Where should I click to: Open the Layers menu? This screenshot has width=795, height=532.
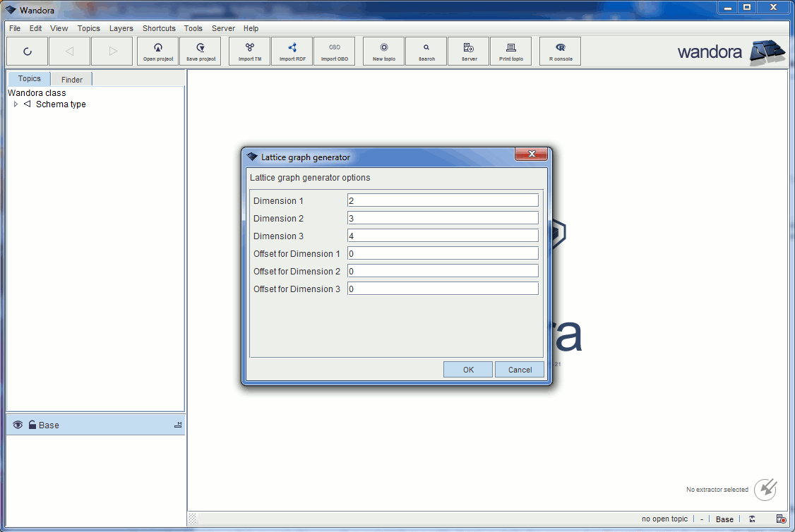121,29
